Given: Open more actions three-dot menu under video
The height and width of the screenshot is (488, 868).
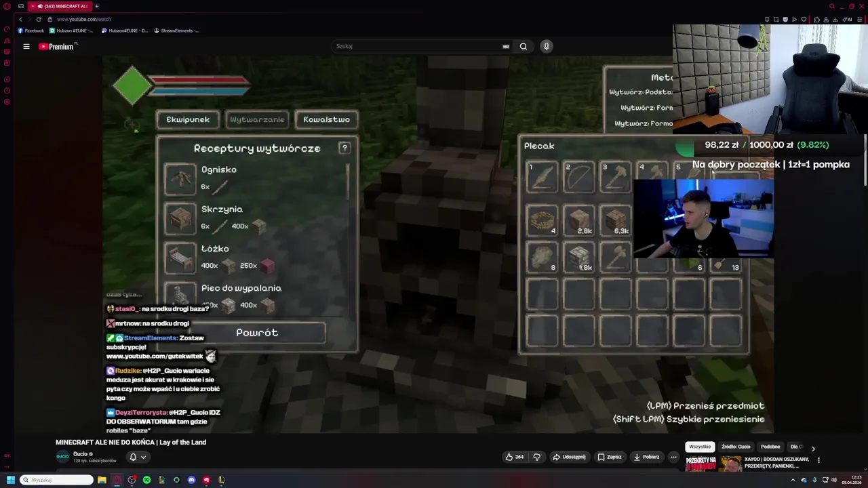Looking at the screenshot, I should tap(673, 457).
